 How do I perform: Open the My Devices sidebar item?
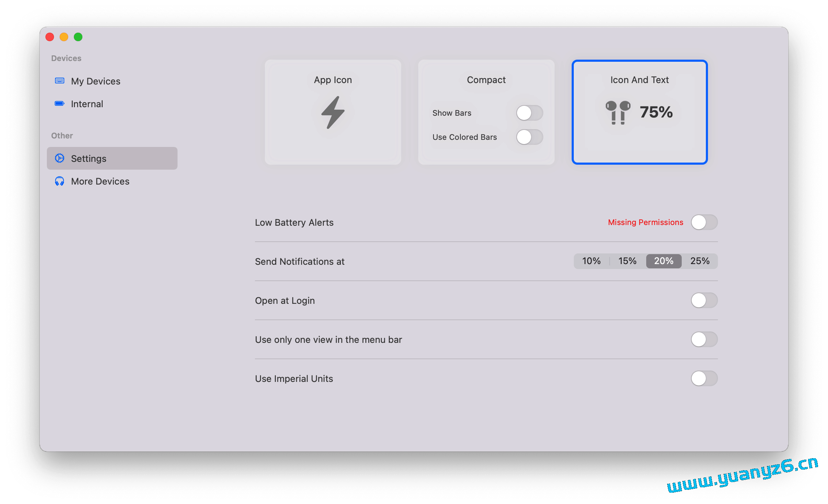96,81
